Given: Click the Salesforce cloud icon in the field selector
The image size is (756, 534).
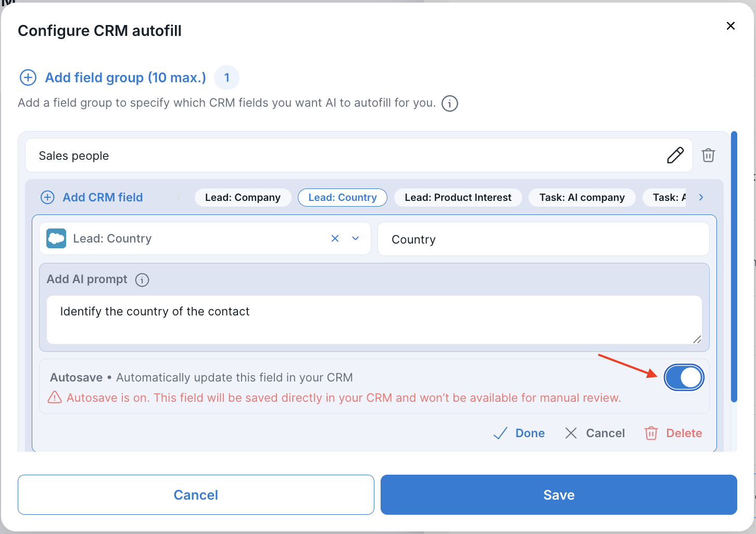Looking at the screenshot, I should pos(56,238).
